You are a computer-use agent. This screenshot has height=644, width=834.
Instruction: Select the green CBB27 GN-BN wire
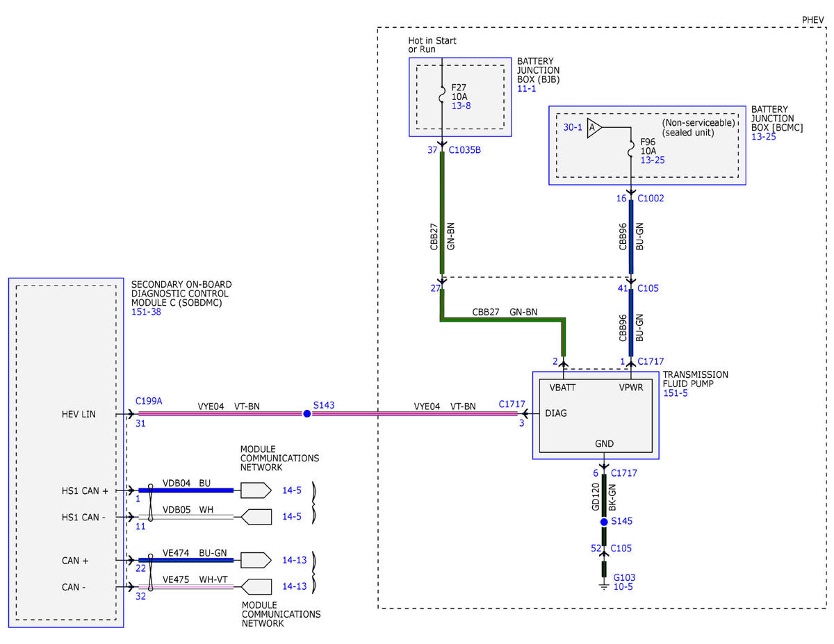click(442, 213)
